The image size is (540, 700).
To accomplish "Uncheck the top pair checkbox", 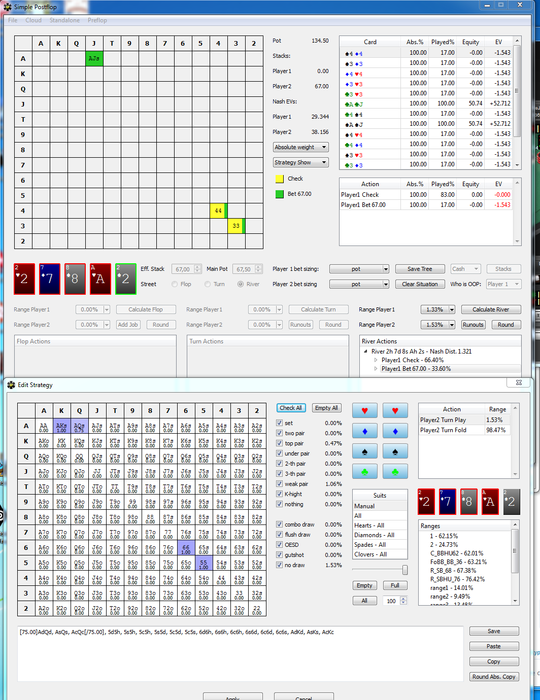I will pyautogui.click(x=279, y=443).
